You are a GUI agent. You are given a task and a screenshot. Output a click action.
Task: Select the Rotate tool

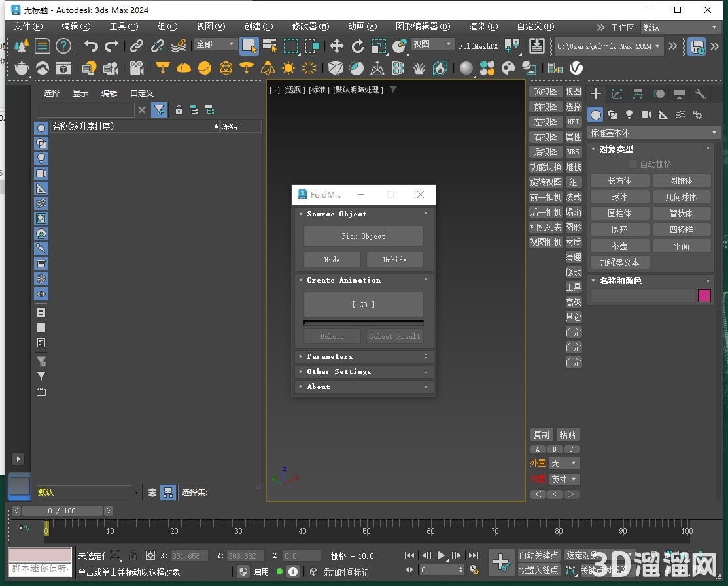358,46
